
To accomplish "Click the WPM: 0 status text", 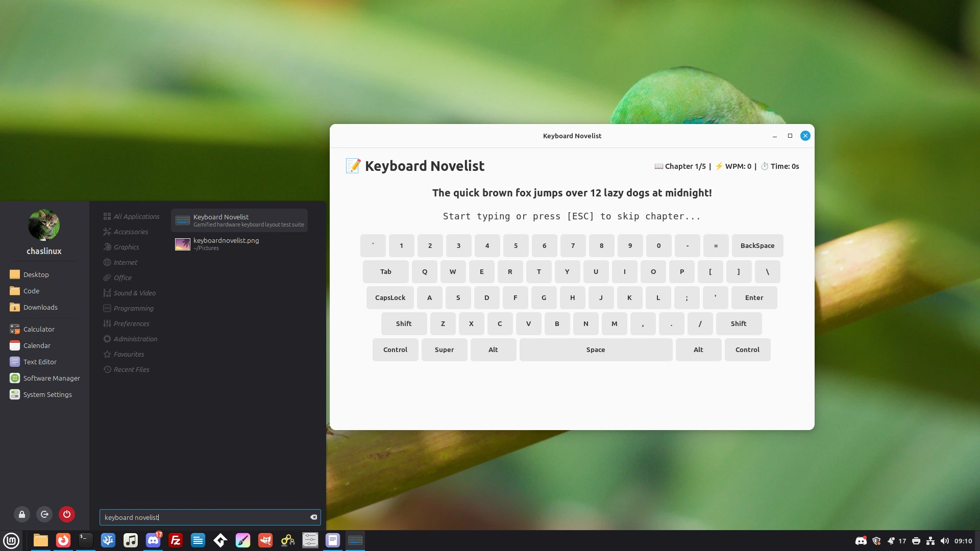I will pyautogui.click(x=733, y=166).
